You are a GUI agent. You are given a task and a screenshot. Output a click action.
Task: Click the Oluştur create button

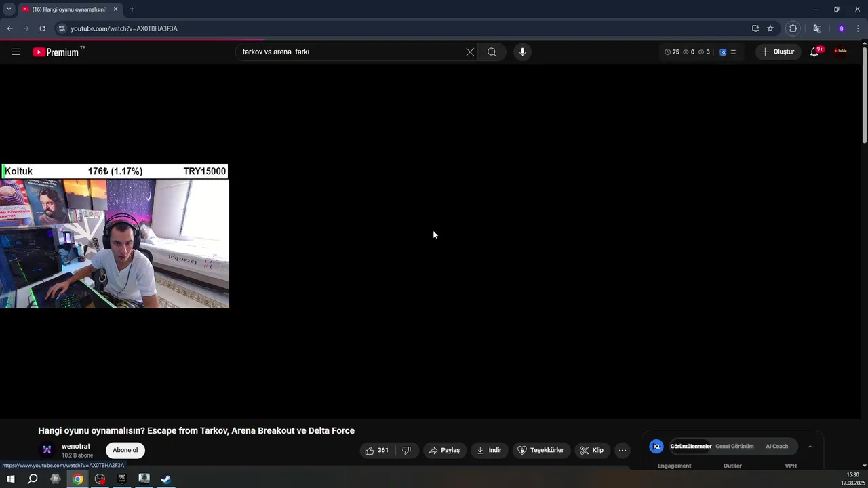[x=778, y=52]
